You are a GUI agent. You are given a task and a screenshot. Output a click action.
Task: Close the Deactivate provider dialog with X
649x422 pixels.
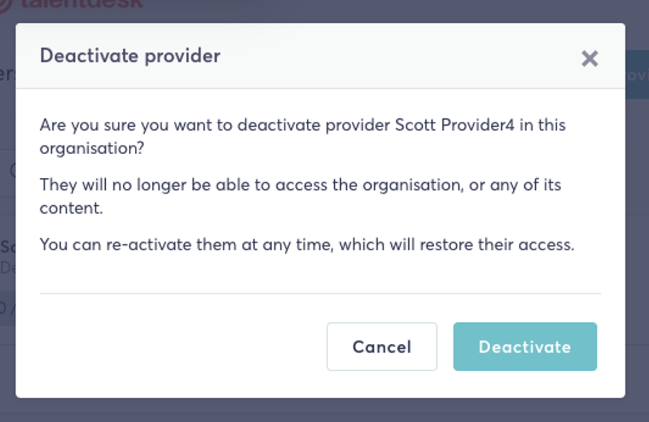[589, 58]
